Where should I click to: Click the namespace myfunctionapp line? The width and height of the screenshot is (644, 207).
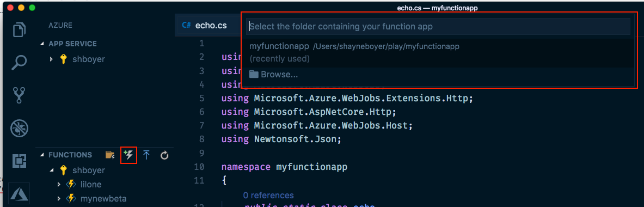point(284,167)
